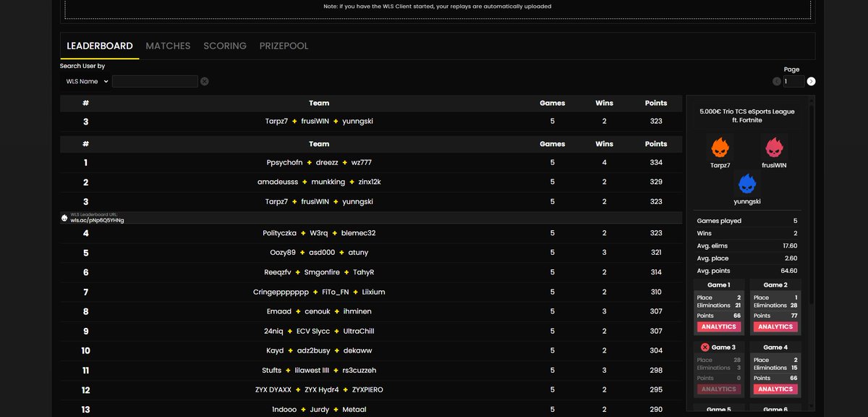This screenshot has height=417, width=868.
Task: Select player zinx12k in rank 2 team
Action: [x=370, y=182]
